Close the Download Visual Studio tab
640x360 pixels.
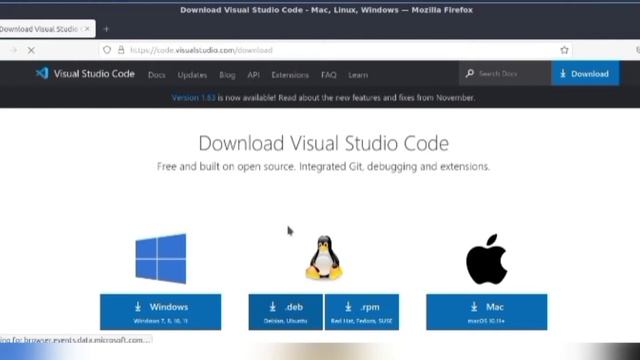pos(87,29)
